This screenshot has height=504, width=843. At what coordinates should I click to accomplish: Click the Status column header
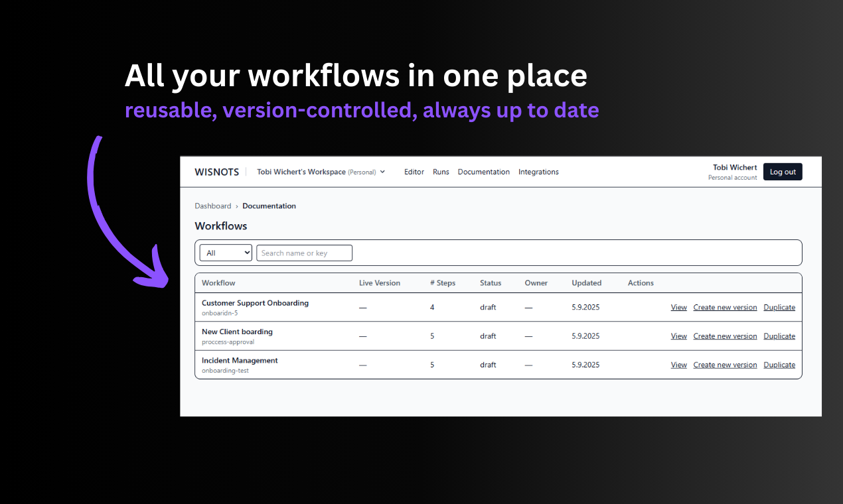coord(491,283)
